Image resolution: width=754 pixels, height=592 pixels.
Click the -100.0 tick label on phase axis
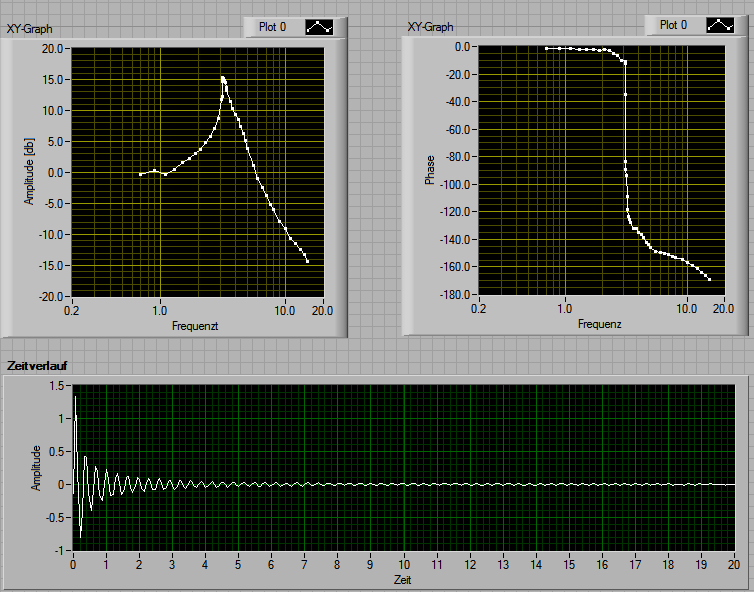454,185
